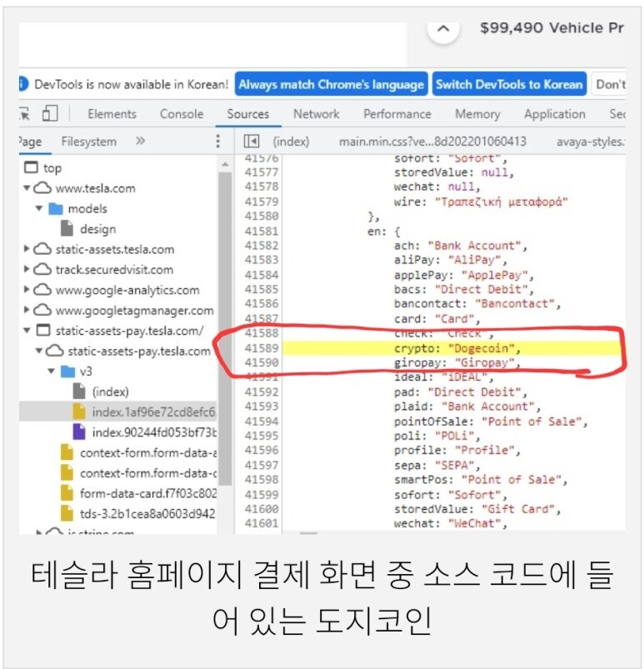Image resolution: width=644 pixels, height=669 pixels.
Task: Click the crypto: "Dogecoin" code line
Action: [x=457, y=348]
